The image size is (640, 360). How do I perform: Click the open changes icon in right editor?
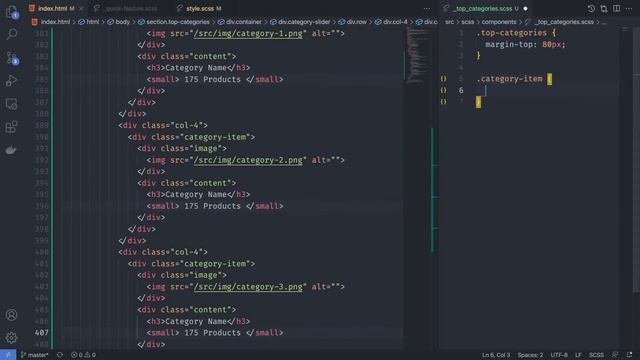tap(604, 9)
